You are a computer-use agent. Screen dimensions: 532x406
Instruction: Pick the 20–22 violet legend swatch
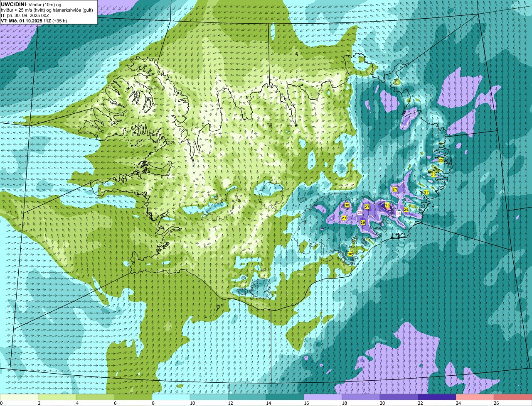tap(399, 397)
